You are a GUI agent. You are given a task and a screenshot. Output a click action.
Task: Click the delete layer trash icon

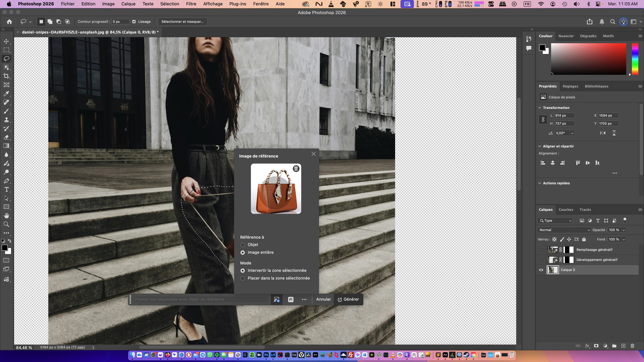click(x=632, y=346)
